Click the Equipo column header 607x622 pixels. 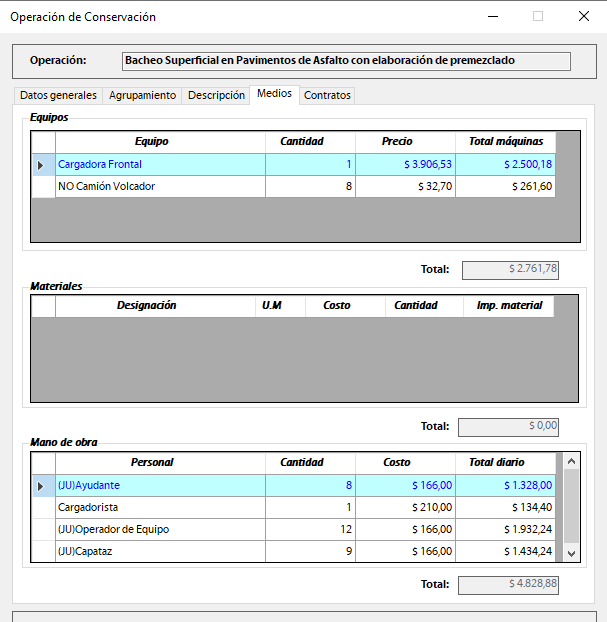click(151, 142)
